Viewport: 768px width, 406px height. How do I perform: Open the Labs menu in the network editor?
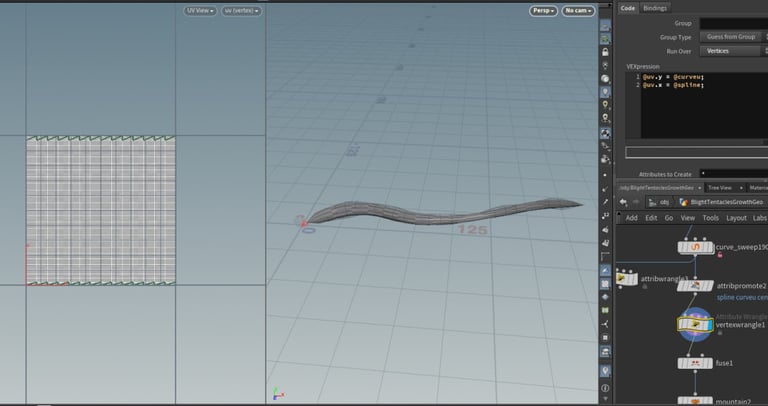pos(760,218)
